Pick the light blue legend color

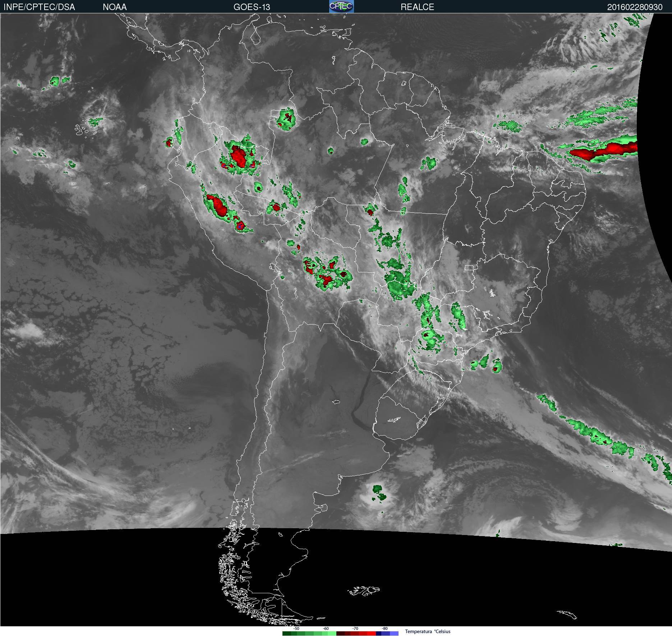point(394,633)
